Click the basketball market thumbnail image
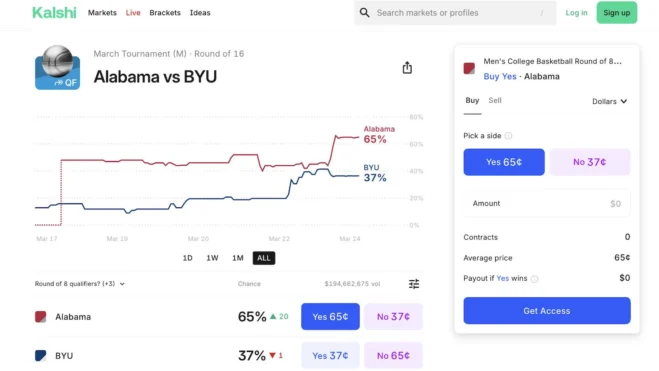 (x=57, y=67)
